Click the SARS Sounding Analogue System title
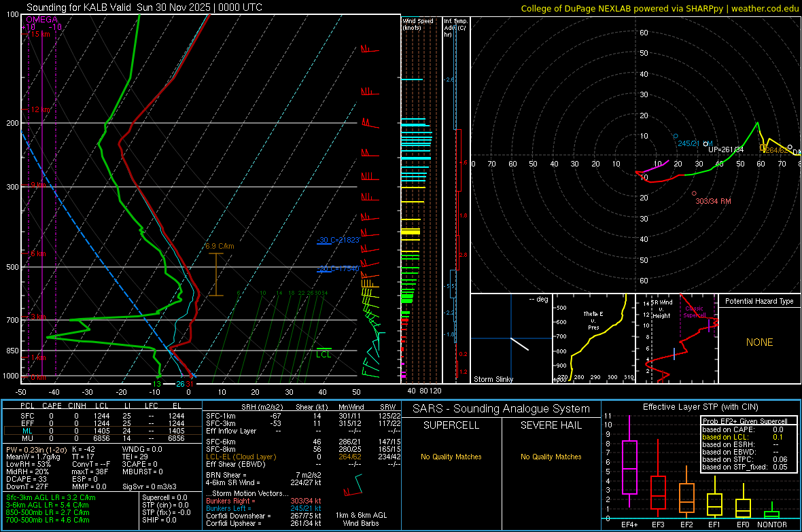The image size is (802, 532). tap(502, 409)
